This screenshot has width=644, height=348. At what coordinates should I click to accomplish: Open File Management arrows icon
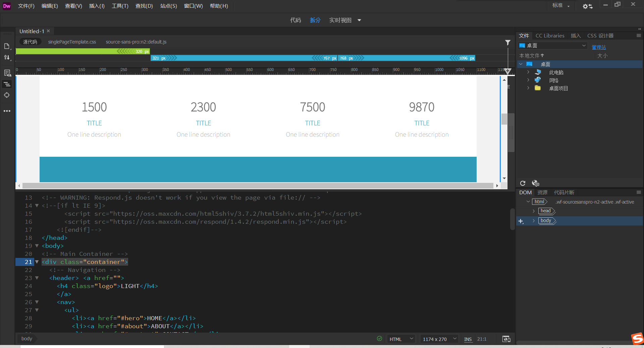tap(7, 58)
